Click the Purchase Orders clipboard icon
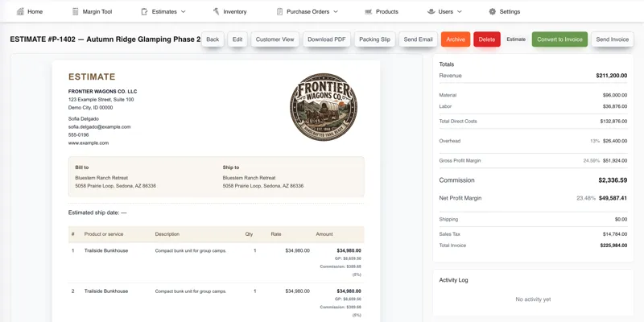Screen dimensions: 644x322 click(x=279, y=11)
